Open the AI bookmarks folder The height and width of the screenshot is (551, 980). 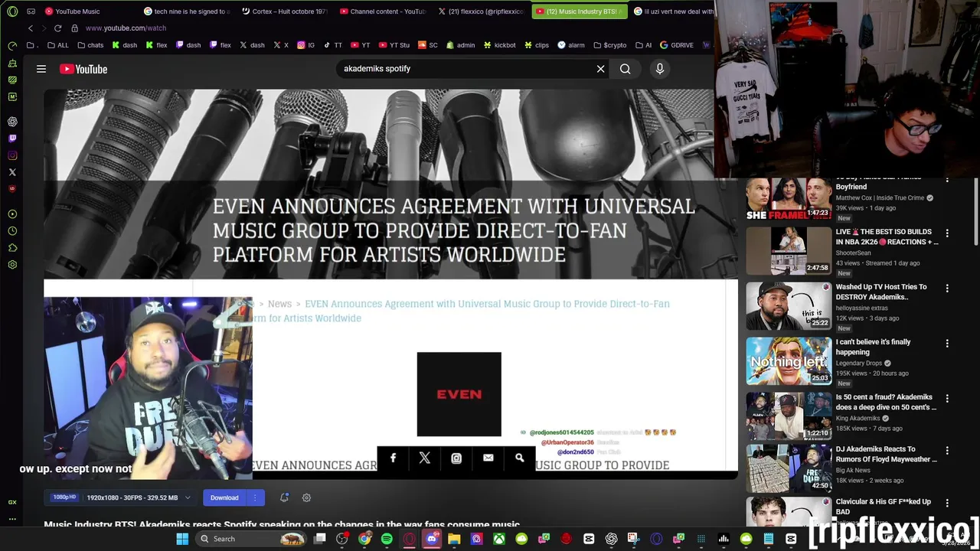[643, 45]
